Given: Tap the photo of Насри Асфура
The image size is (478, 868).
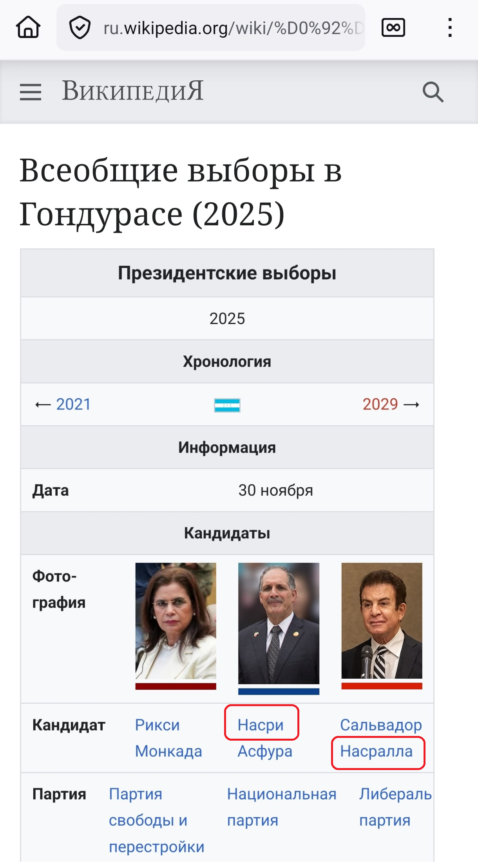Looking at the screenshot, I should click(x=279, y=623).
